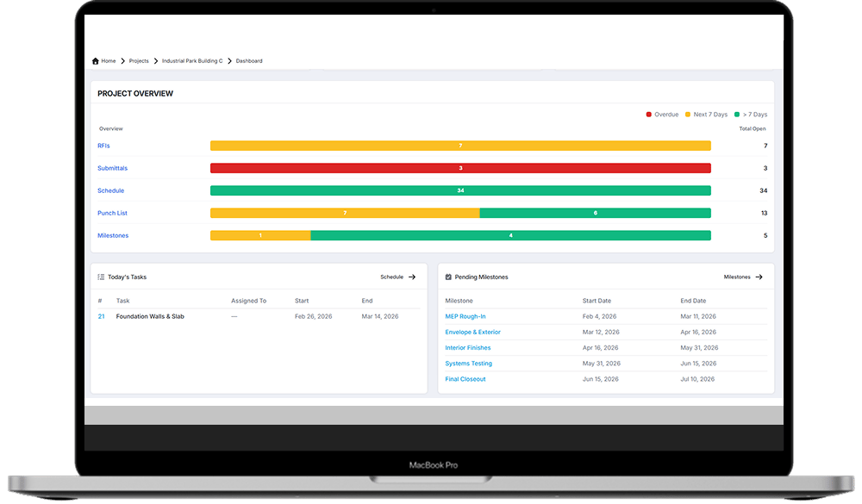Click the Today's Tasks list icon

[101, 277]
